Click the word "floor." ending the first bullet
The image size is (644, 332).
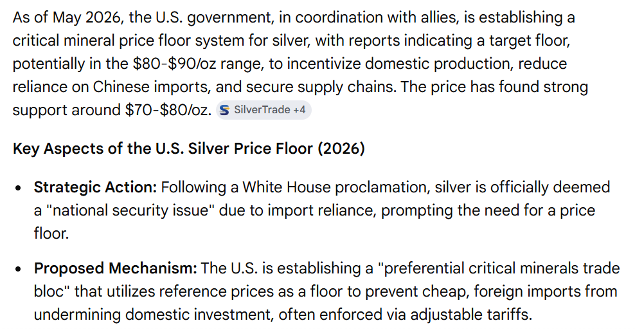[x=51, y=234]
